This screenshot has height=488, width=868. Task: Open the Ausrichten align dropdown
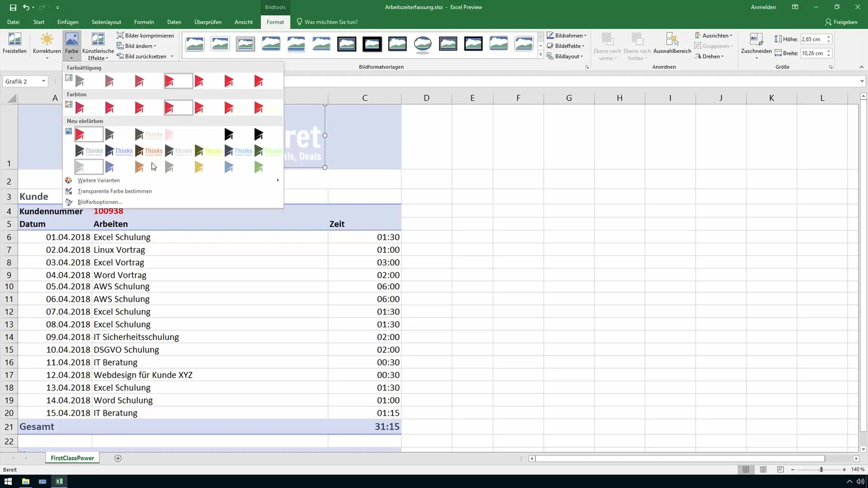714,36
